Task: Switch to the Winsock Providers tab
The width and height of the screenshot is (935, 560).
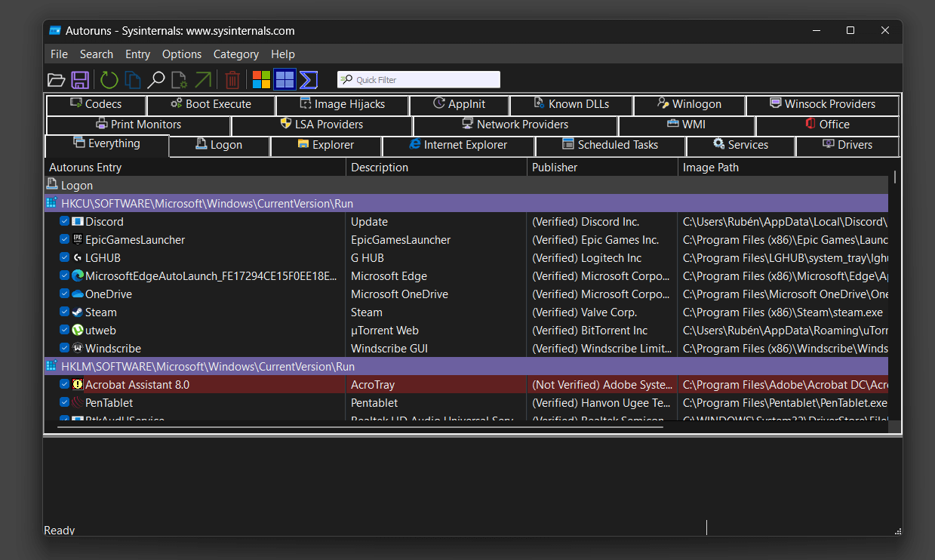Action: tap(822, 104)
